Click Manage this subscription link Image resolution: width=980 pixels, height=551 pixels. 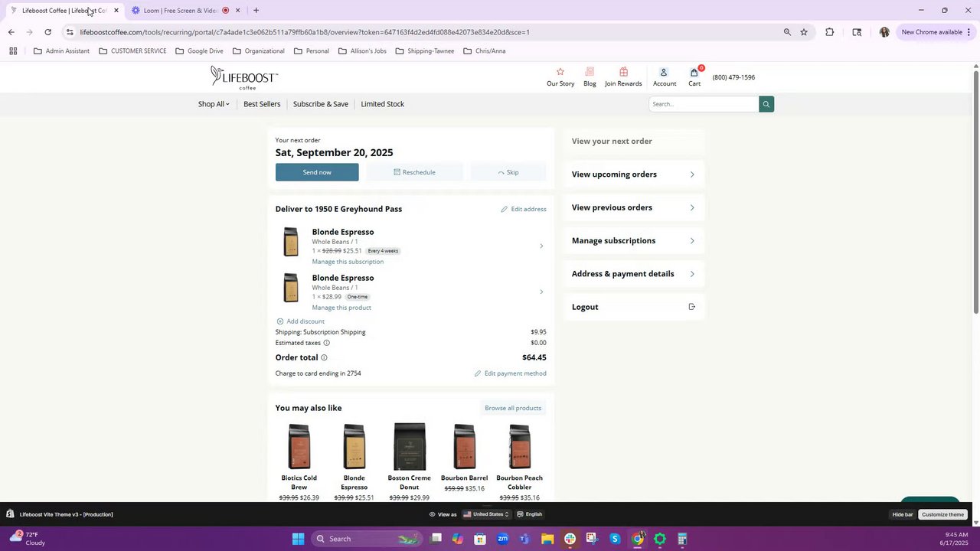coord(348,262)
